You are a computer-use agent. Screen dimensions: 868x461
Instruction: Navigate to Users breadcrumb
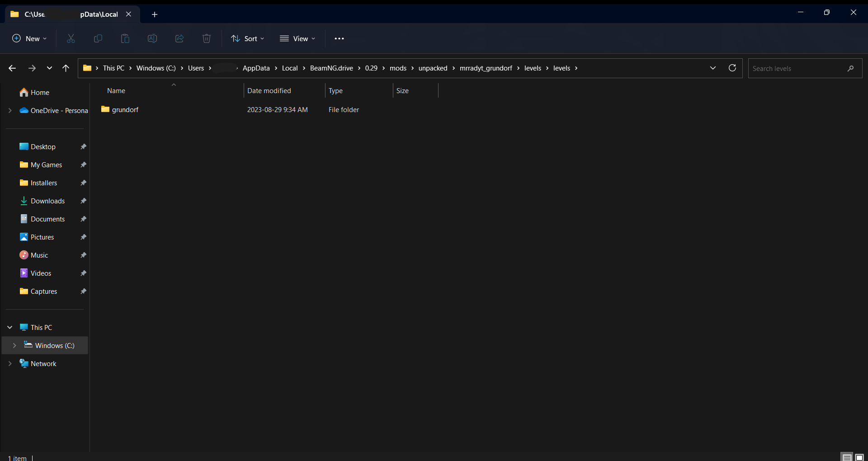[x=196, y=68]
